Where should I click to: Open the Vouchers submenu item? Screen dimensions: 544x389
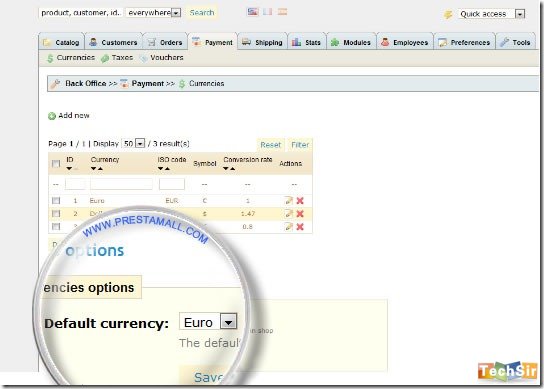(162, 58)
